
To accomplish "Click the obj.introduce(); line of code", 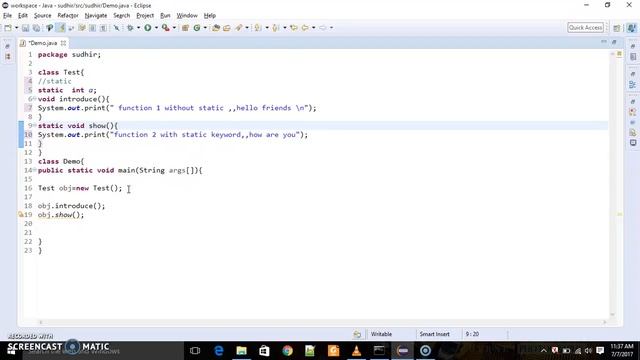I will coord(71,206).
